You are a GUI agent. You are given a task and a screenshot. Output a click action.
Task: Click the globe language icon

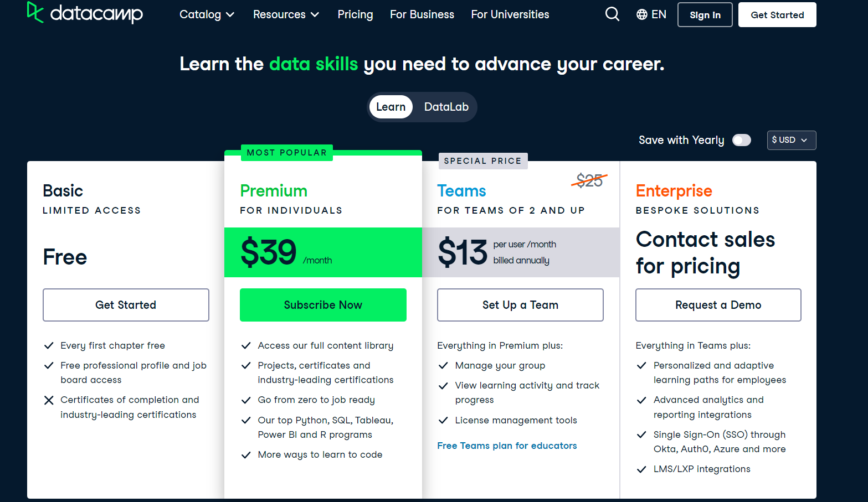(642, 14)
